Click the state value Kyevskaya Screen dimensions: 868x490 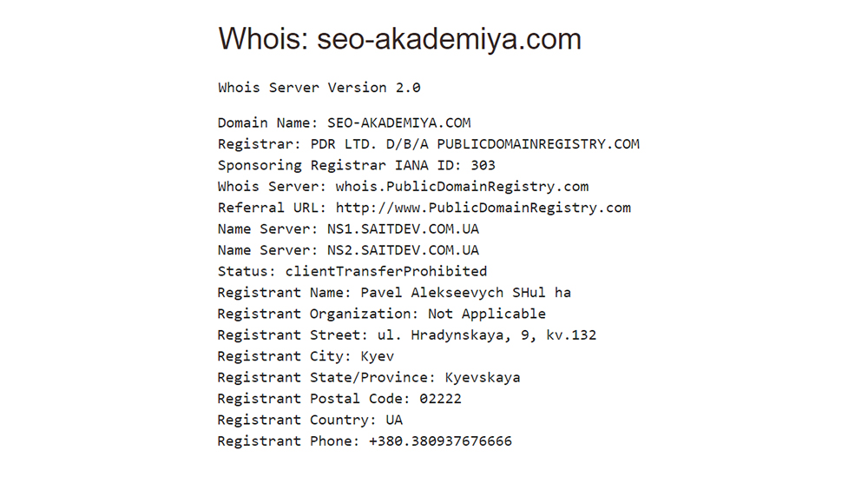(x=483, y=377)
